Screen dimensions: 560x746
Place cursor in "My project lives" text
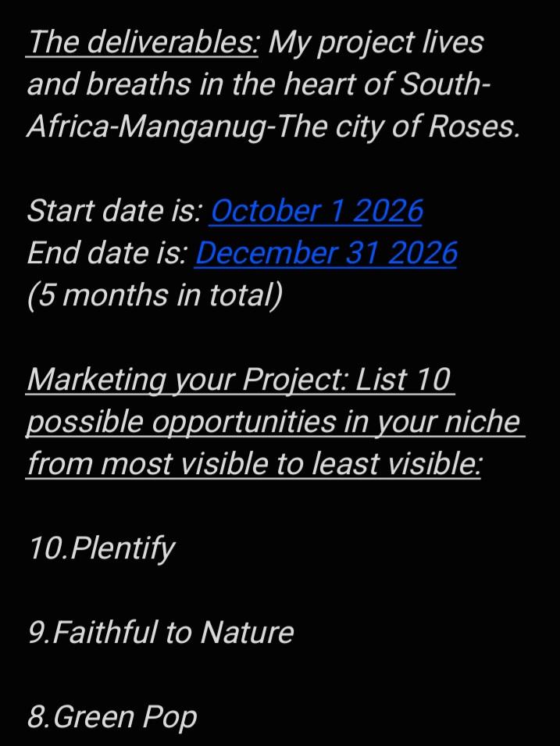point(376,43)
